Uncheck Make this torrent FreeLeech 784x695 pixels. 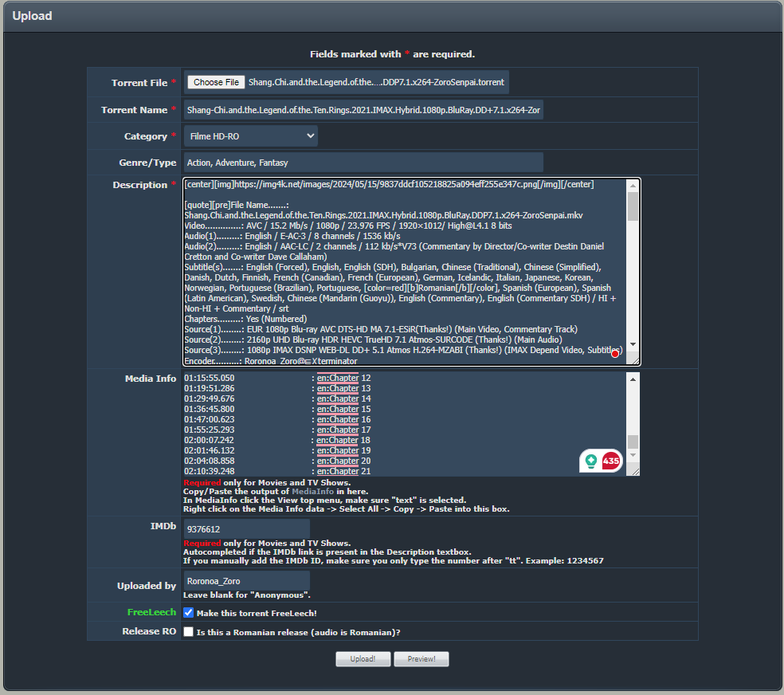point(189,613)
